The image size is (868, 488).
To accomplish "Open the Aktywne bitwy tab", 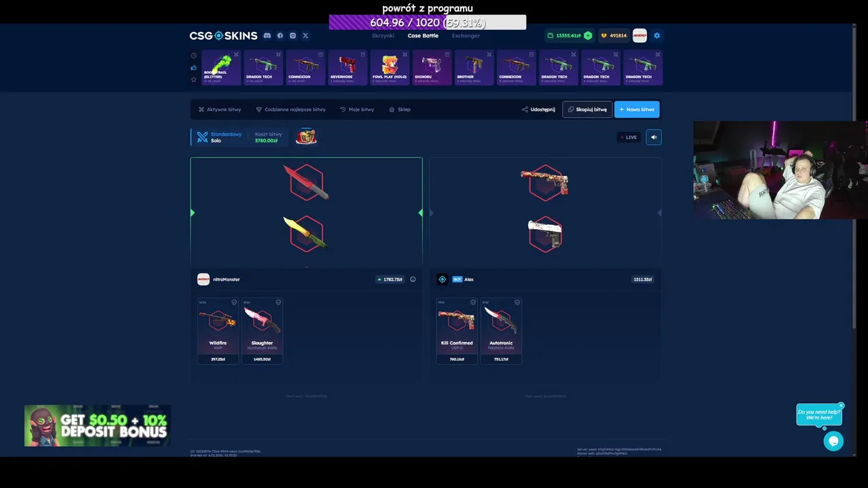I will [220, 109].
